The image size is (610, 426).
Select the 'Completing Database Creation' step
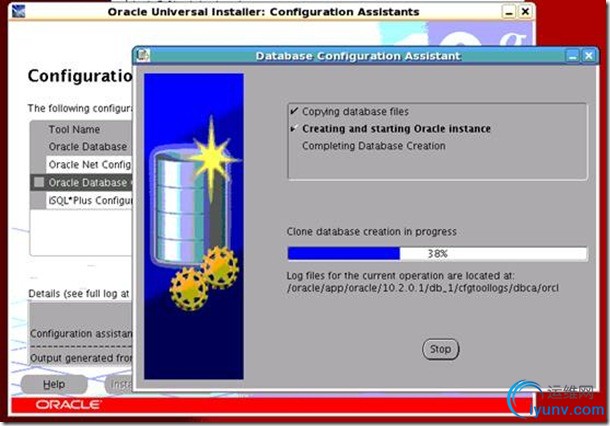click(373, 146)
